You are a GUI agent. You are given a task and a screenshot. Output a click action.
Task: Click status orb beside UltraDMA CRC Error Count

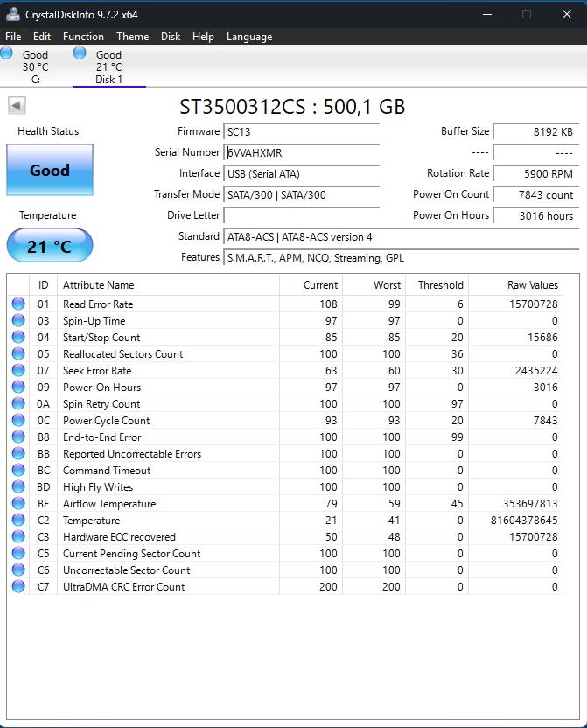point(18,587)
